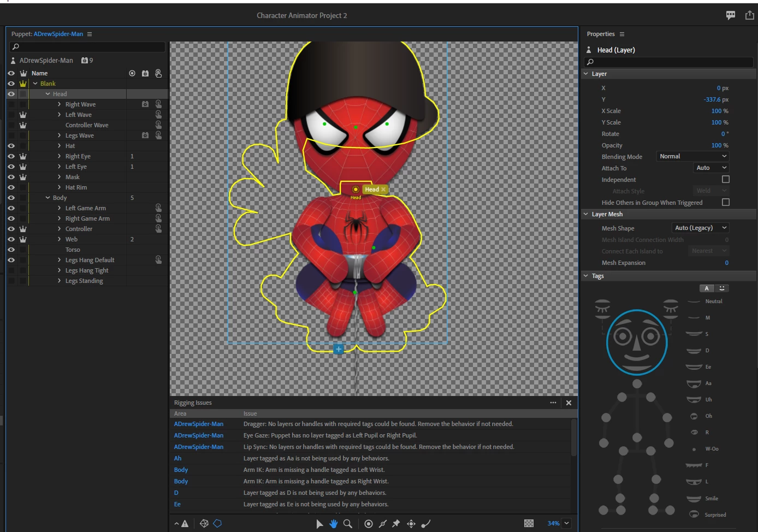
Task: Open the Rigging Issues options ellipsis menu
Action: (x=553, y=403)
